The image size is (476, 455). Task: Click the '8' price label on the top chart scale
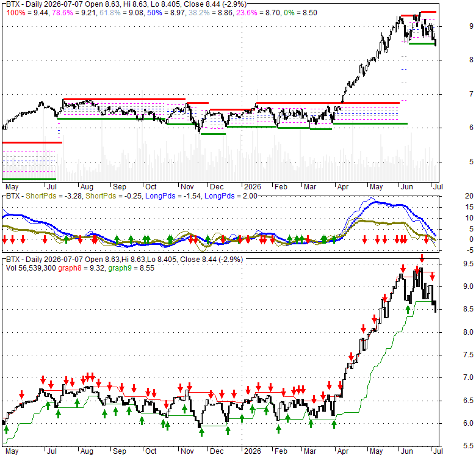pos(471,60)
